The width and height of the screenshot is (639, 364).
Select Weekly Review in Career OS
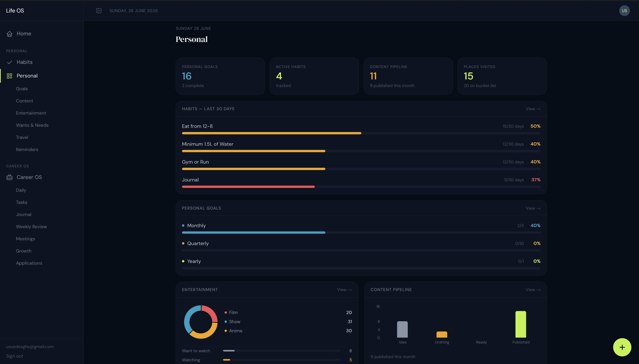click(x=31, y=226)
